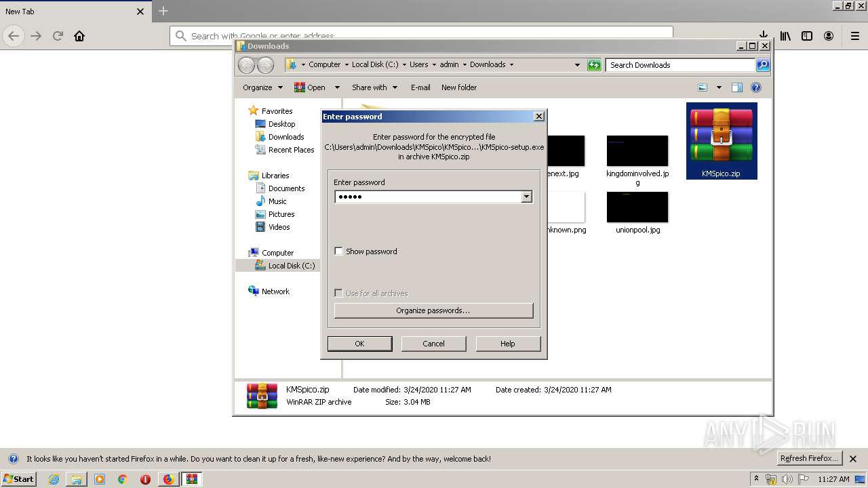Click Organize passwords button

click(x=433, y=310)
